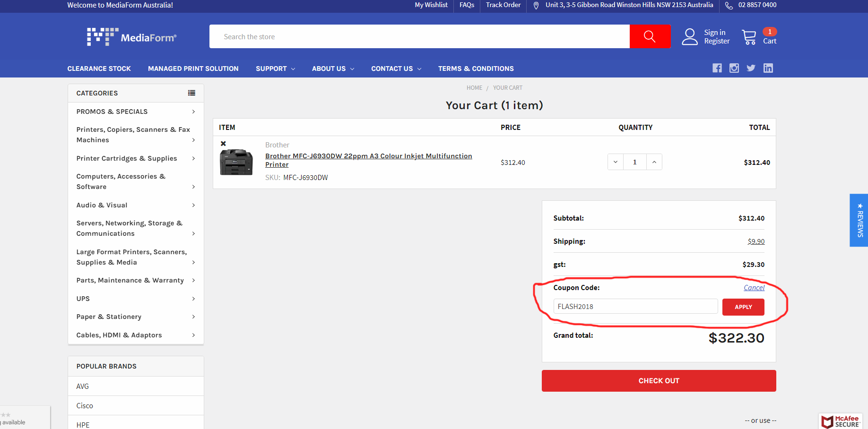Screen dimensions: 868x429
Task: Open Clearance Stock menu item
Action: pos(99,69)
